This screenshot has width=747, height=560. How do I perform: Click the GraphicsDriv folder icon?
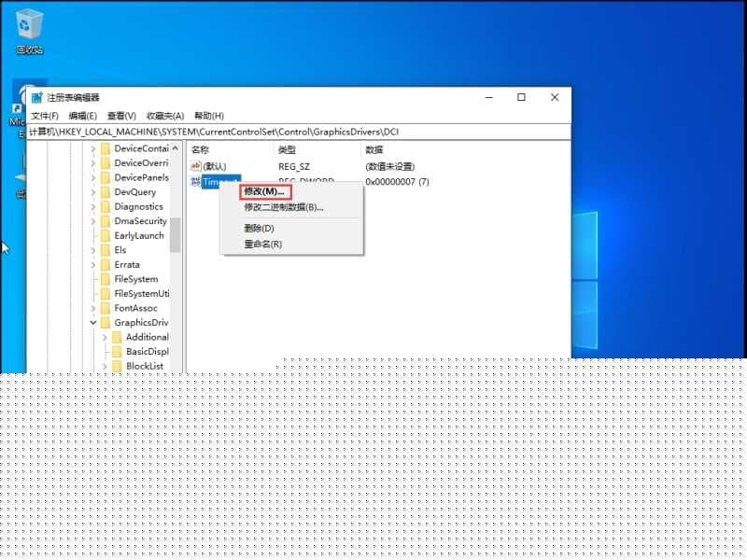106,323
